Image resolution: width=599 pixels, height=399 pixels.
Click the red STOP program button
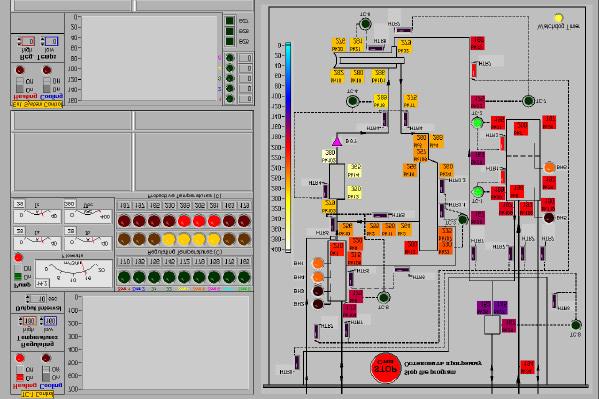point(385,368)
